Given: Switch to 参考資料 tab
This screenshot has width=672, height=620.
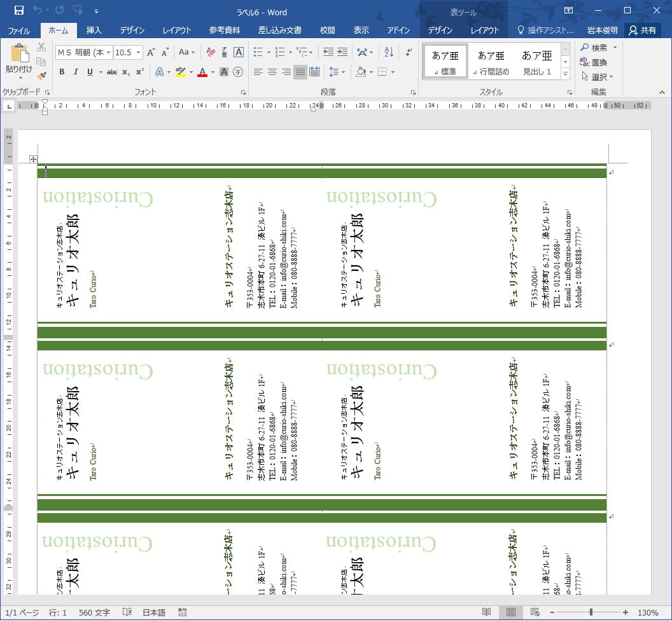Looking at the screenshot, I should pyautogui.click(x=224, y=31).
